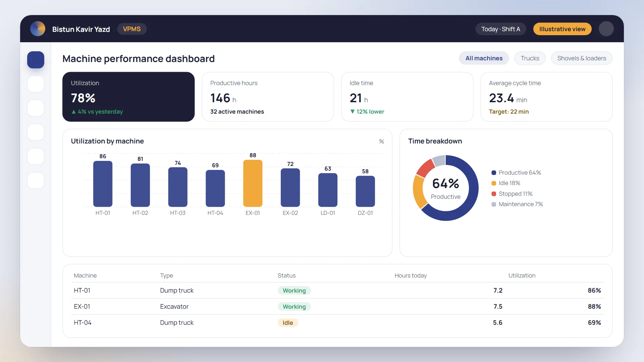Open the user avatar in header
This screenshot has width=644, height=362.
(606, 29)
